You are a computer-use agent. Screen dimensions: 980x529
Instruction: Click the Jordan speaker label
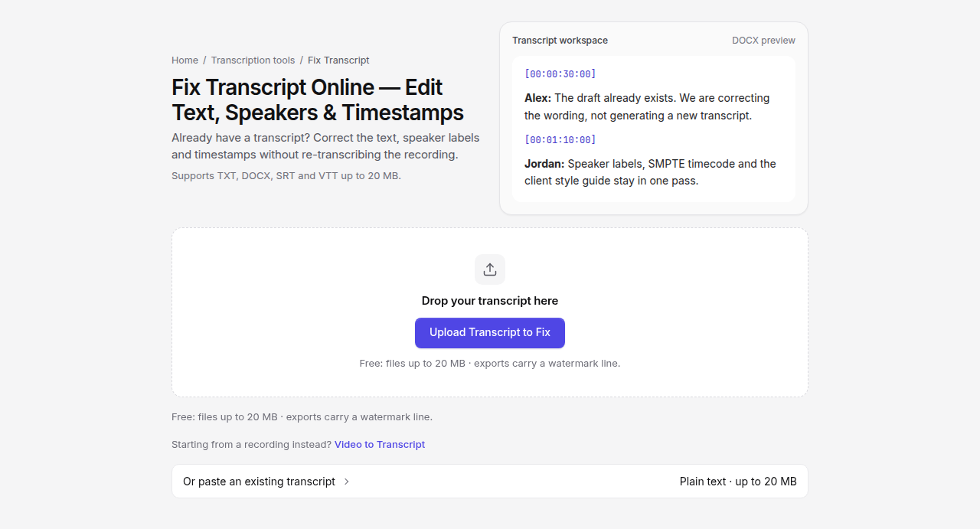click(x=544, y=164)
